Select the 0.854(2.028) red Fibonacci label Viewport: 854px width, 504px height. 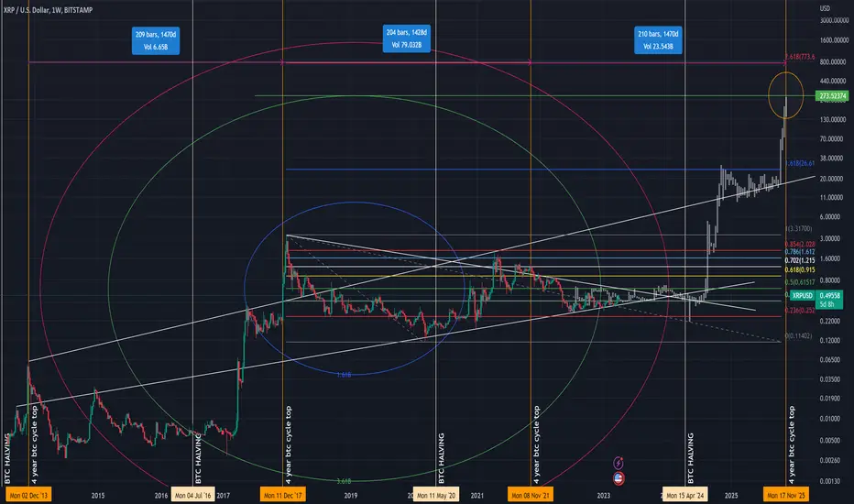tap(800, 244)
